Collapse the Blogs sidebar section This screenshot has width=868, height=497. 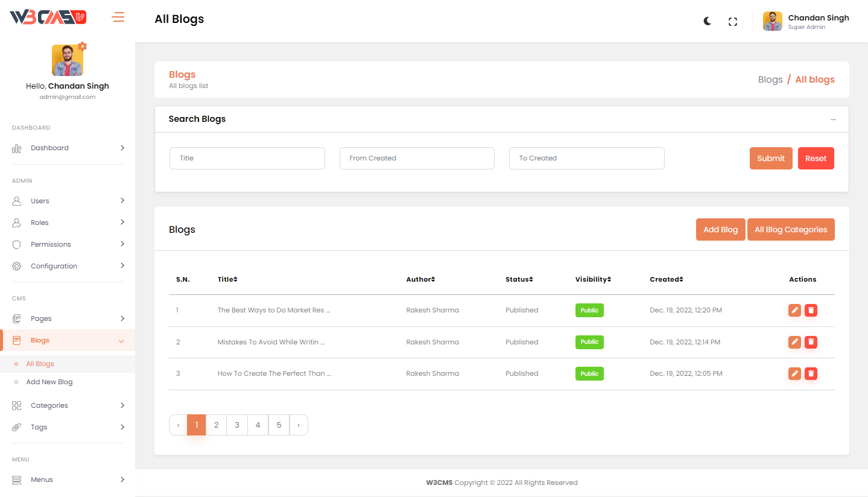click(x=68, y=340)
